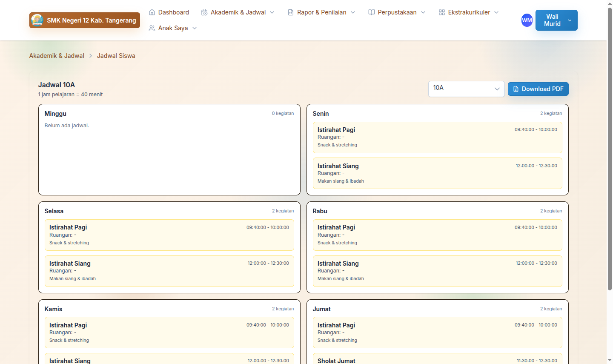Select Senin's Istirahat Siang schedule card
The image size is (613, 364).
pos(437,173)
